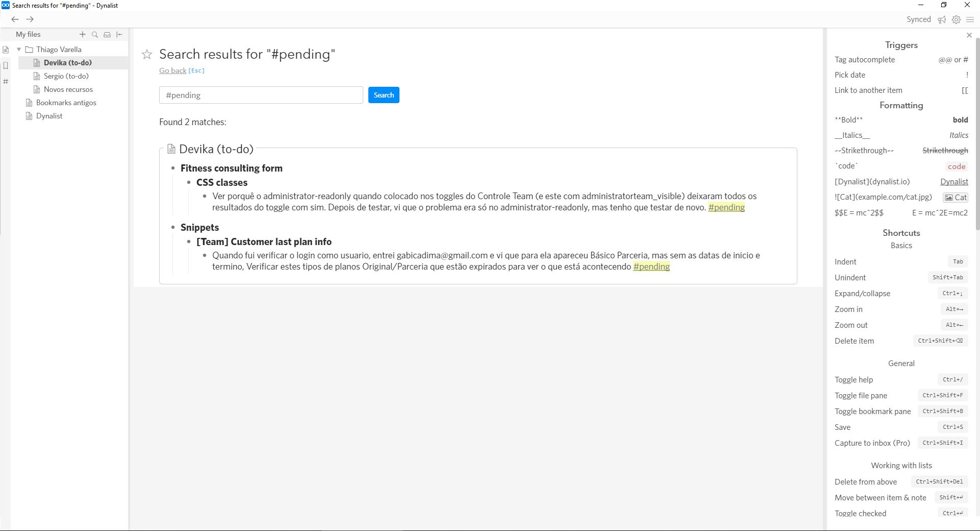
Task: Click the Pick date trigger row
Action: 901,75
